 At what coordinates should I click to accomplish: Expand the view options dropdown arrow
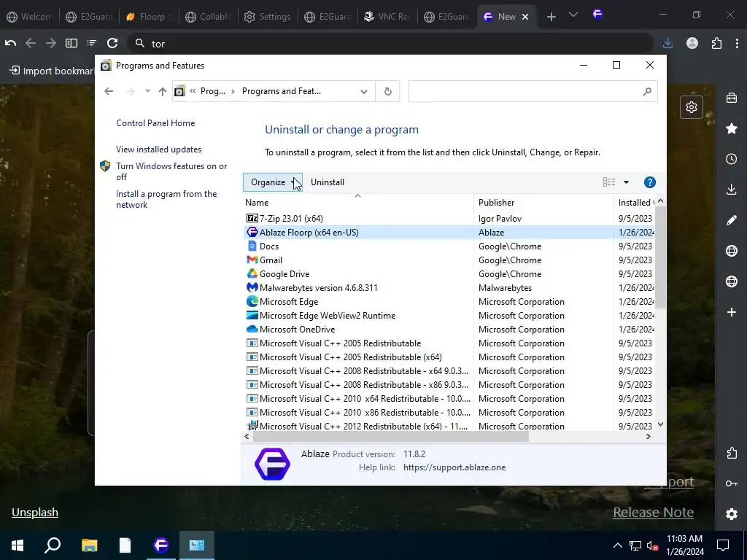pyautogui.click(x=626, y=182)
